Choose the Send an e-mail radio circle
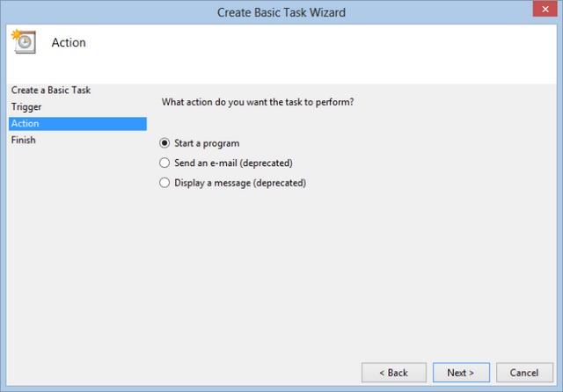 pyautogui.click(x=165, y=163)
